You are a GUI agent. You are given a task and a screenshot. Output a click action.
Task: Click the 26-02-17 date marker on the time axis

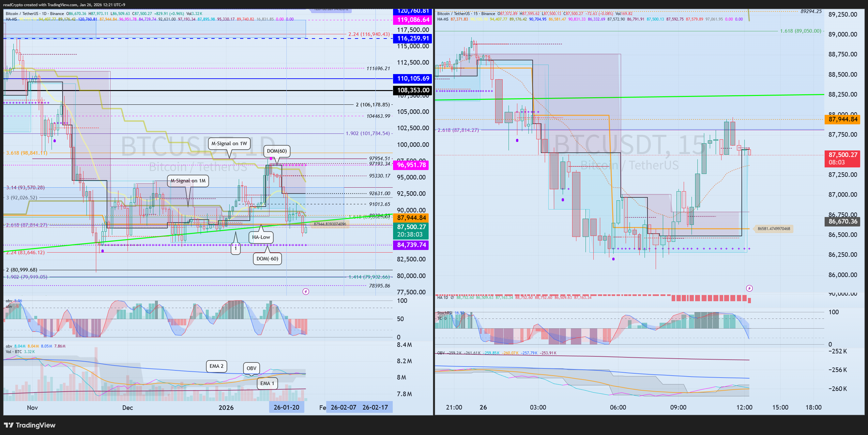[x=375, y=407]
